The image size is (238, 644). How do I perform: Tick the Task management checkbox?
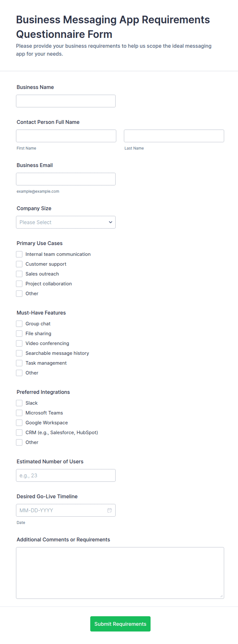pyautogui.click(x=19, y=363)
